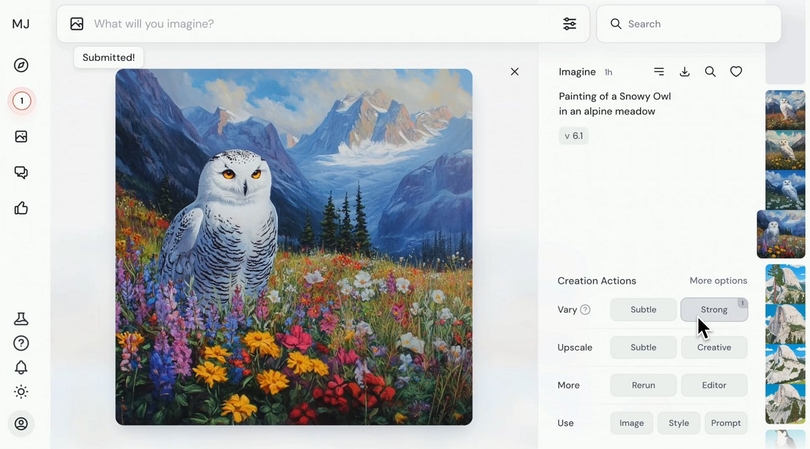Click the Rerun button

643,385
